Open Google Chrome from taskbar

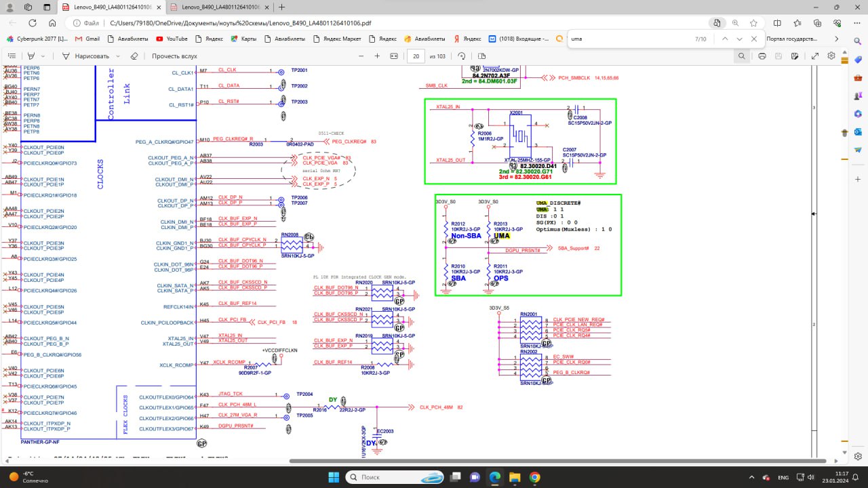[x=535, y=477]
